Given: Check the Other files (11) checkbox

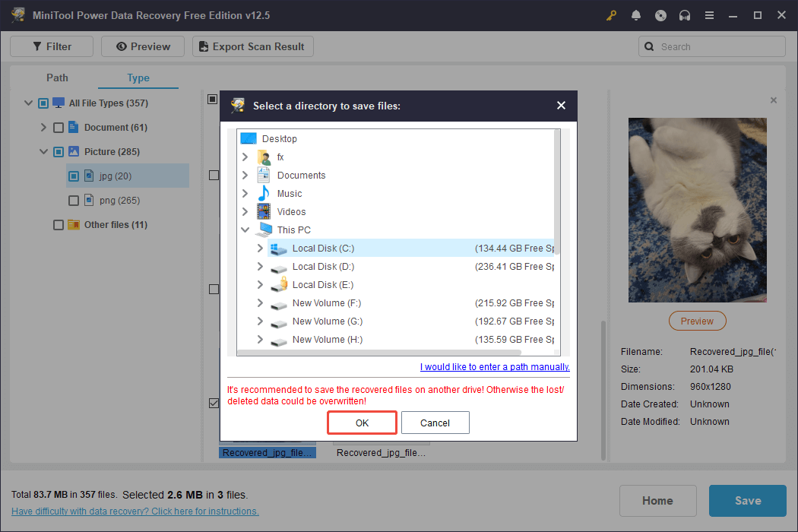Looking at the screenshot, I should click(59, 225).
